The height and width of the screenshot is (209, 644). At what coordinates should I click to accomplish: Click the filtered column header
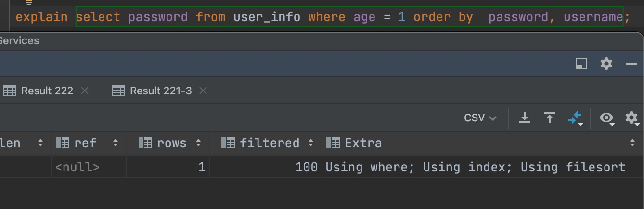(x=269, y=143)
